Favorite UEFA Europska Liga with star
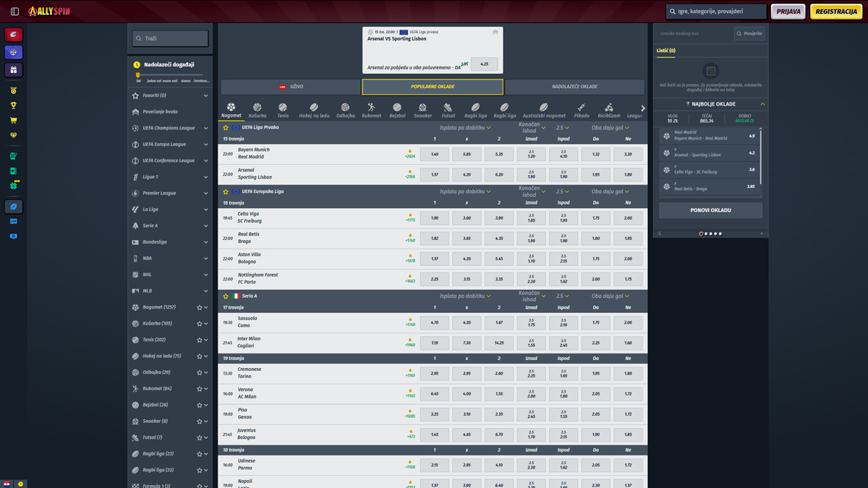868x488 pixels. coord(226,192)
